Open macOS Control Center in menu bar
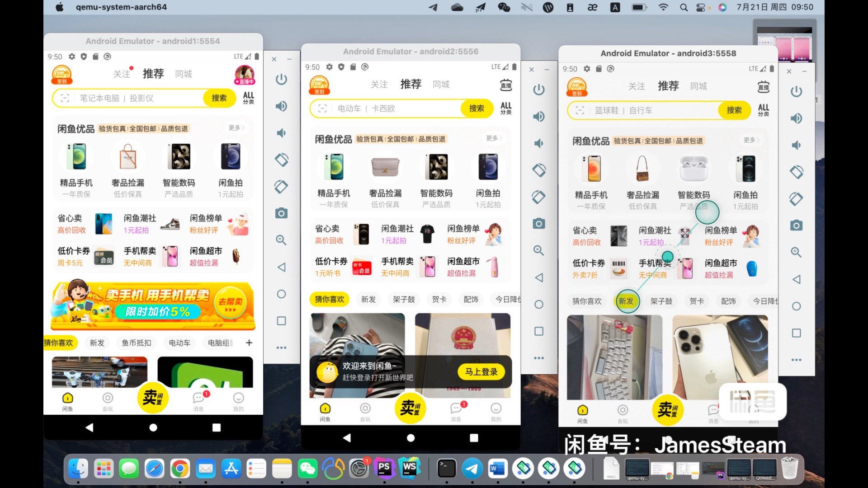Screen dimensions: 868x488 pyautogui.click(x=701, y=7)
